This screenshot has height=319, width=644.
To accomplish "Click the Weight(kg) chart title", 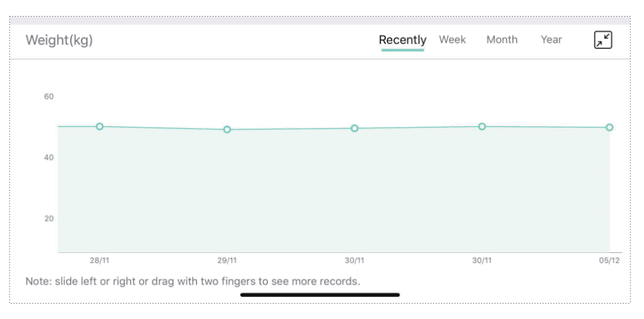I will pyautogui.click(x=59, y=40).
